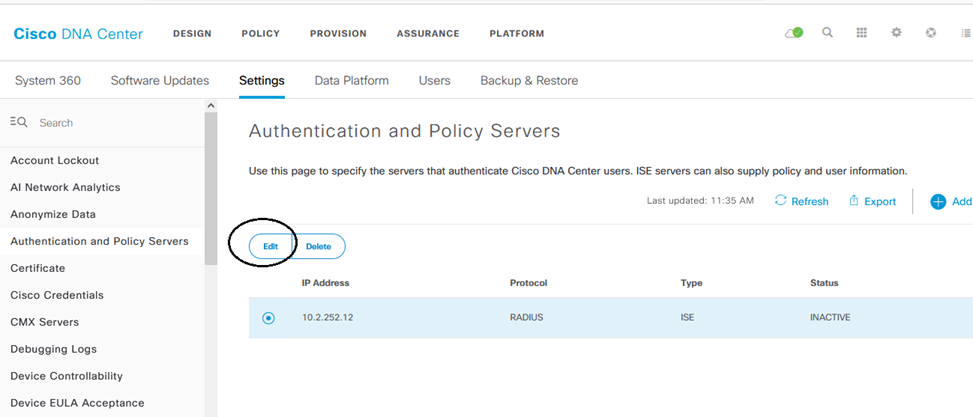
Task: Open the search magnifier icon in header
Action: (827, 33)
